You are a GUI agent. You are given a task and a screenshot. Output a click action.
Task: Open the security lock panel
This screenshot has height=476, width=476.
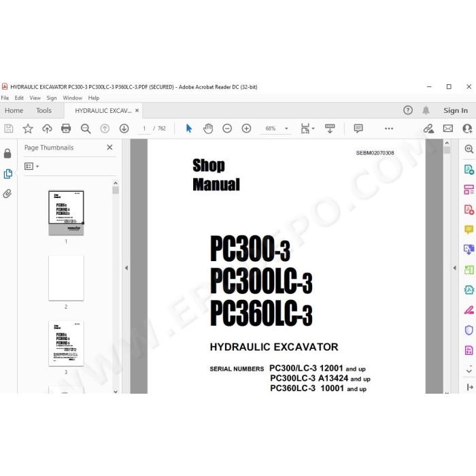7,154
